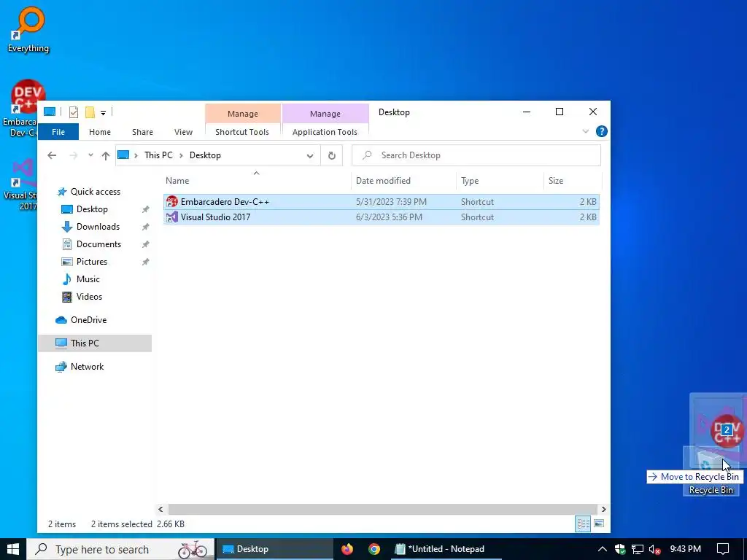The width and height of the screenshot is (747, 560).
Task: Switch to Untitled Notepad taskbar button
Action: 446,549
